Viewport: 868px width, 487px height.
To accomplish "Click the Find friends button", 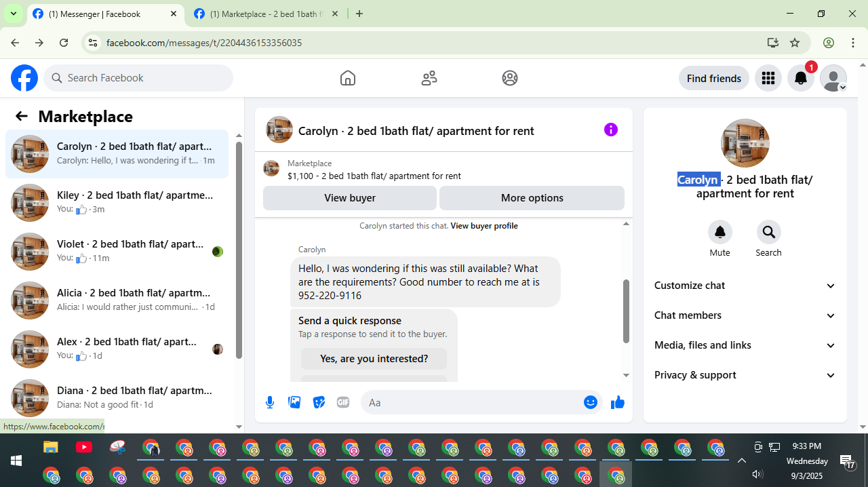I will pyautogui.click(x=714, y=78).
